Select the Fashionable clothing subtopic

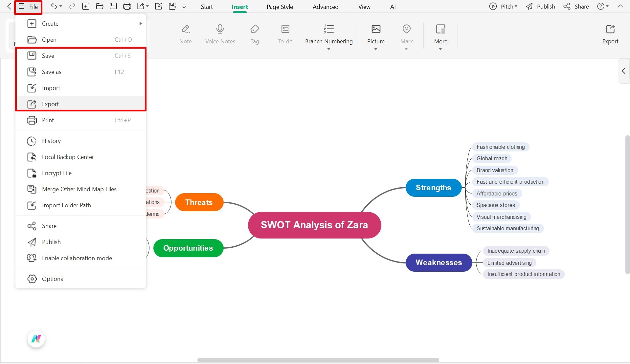point(501,147)
